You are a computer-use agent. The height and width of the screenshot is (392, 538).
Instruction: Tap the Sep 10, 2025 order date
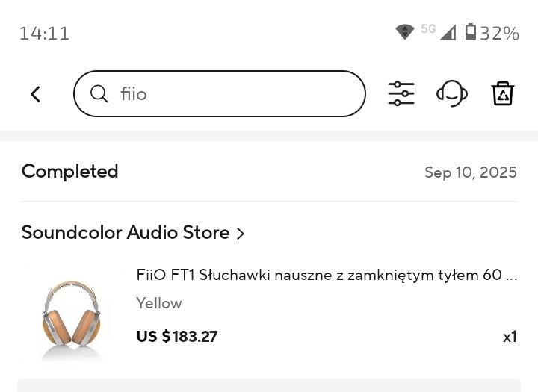pyautogui.click(x=471, y=172)
